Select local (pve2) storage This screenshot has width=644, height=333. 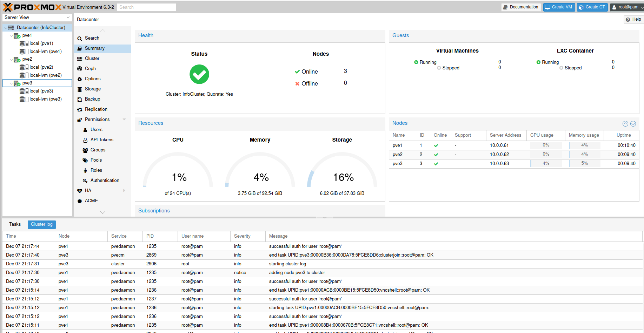click(41, 67)
